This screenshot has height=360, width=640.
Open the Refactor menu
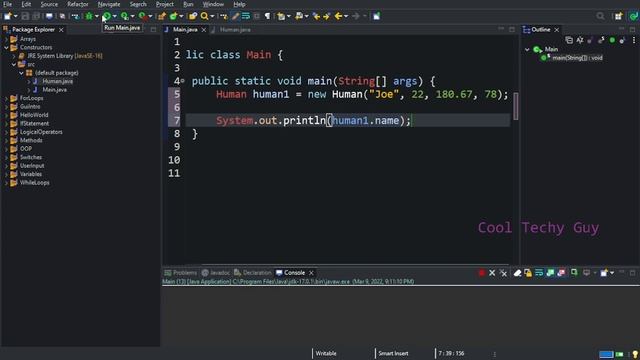pyautogui.click(x=78, y=4)
